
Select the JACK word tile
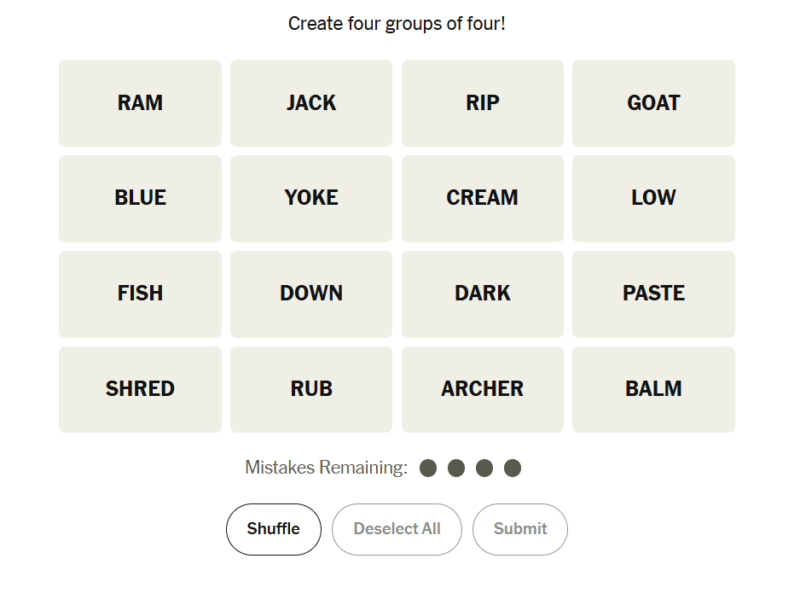[x=311, y=103]
